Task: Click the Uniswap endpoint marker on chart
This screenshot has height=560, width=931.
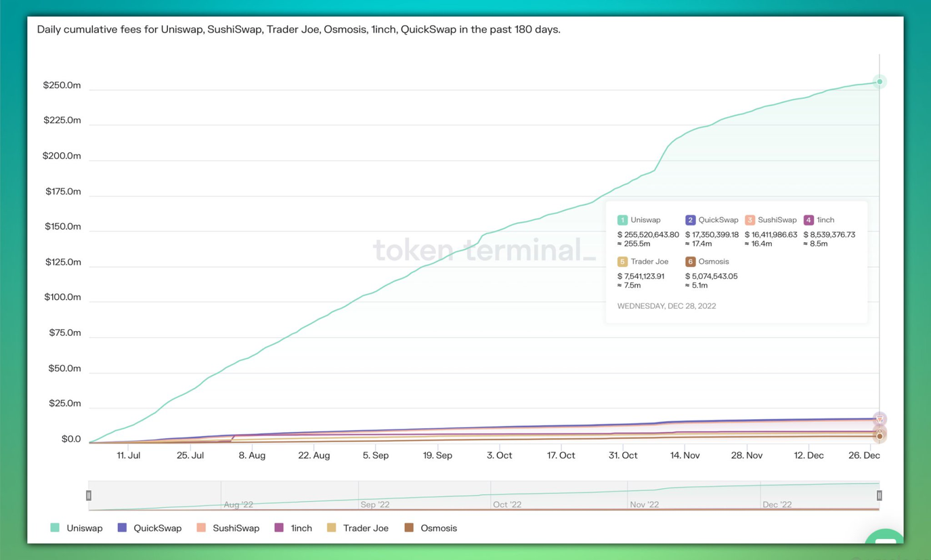Action: tap(880, 82)
